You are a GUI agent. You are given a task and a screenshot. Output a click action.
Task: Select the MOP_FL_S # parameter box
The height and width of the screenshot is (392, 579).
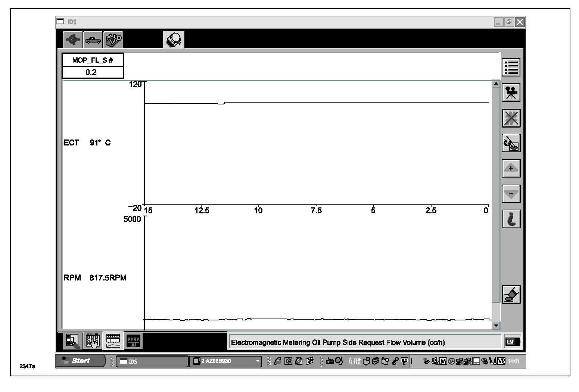coord(93,66)
